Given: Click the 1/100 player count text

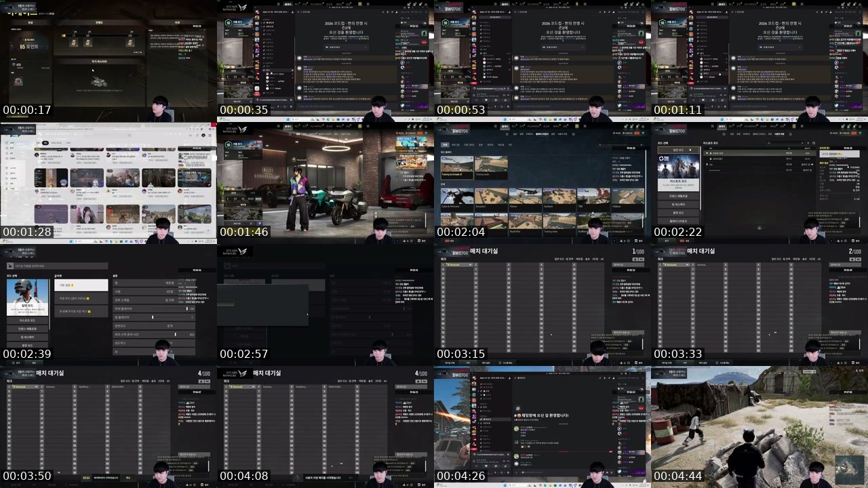Looking at the screenshot, I should point(637,251).
